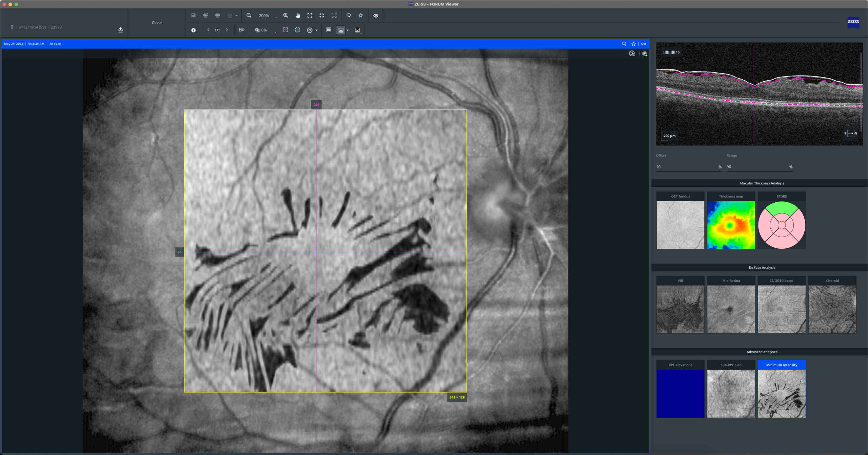This screenshot has width=868, height=455.
Task: Click the favorite star in toolbar
Action: (x=361, y=16)
